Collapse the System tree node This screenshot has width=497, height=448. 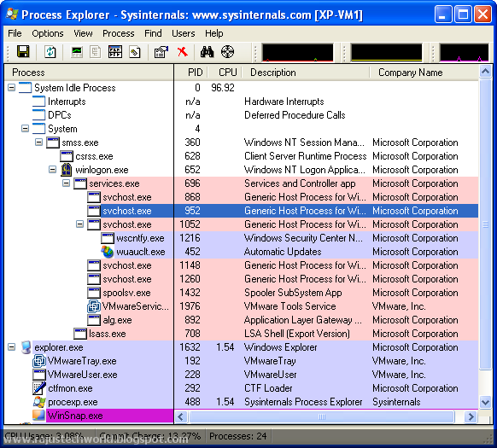(x=25, y=128)
